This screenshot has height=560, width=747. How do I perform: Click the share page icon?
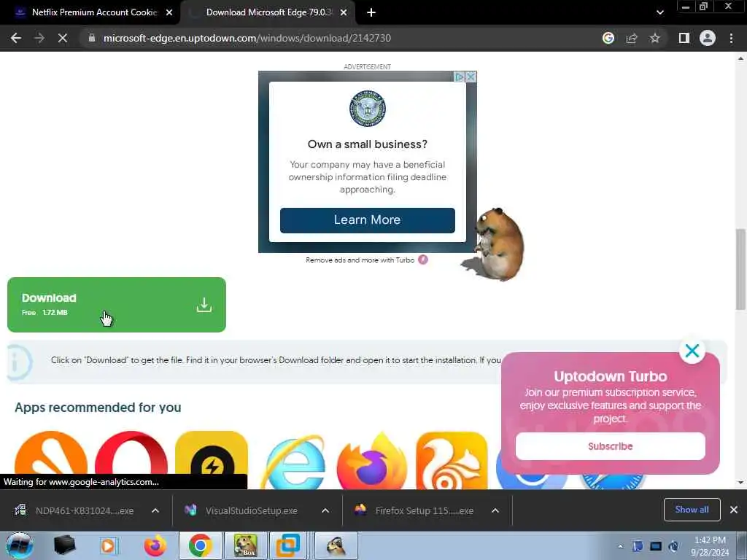click(x=632, y=38)
